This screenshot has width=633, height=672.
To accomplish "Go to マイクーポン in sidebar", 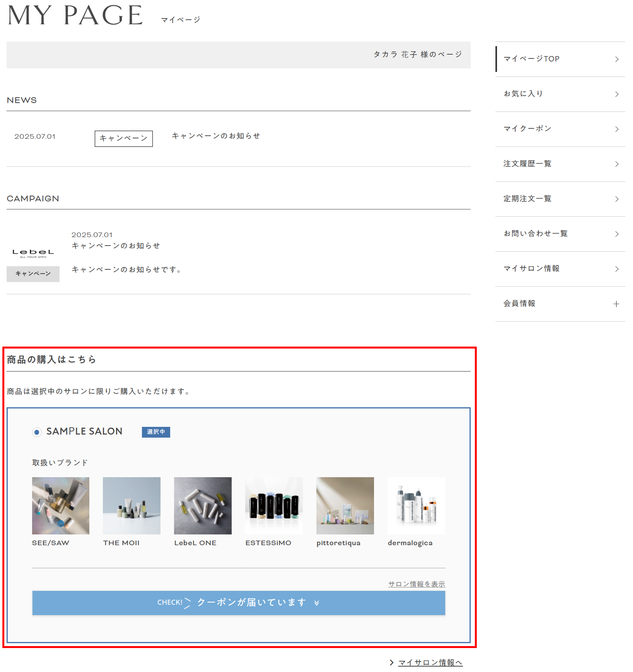I will point(527,129).
